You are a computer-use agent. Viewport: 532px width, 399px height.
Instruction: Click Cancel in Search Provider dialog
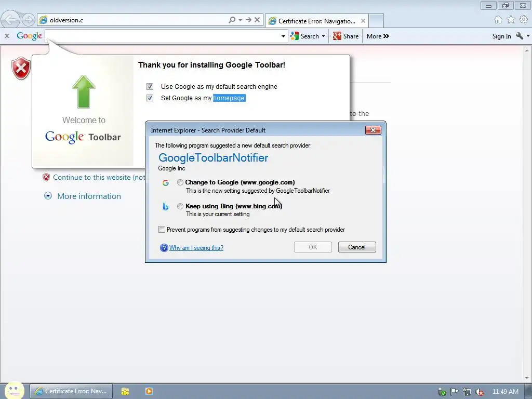(357, 247)
